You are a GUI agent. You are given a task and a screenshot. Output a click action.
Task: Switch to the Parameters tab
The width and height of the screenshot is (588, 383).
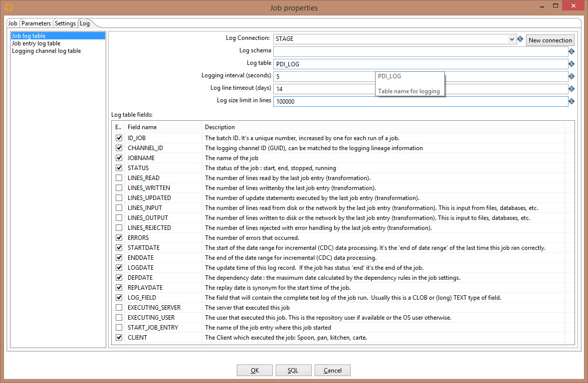point(36,23)
